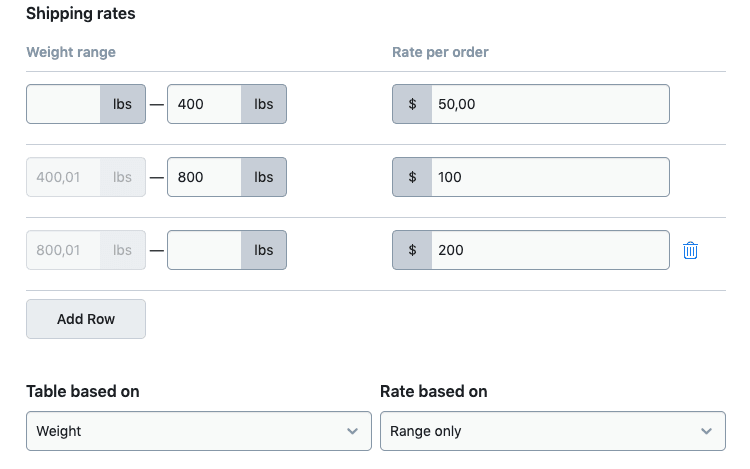Screen dimensions: 750x469
Task: Edit the 50,00 rate per order field
Action: (549, 104)
